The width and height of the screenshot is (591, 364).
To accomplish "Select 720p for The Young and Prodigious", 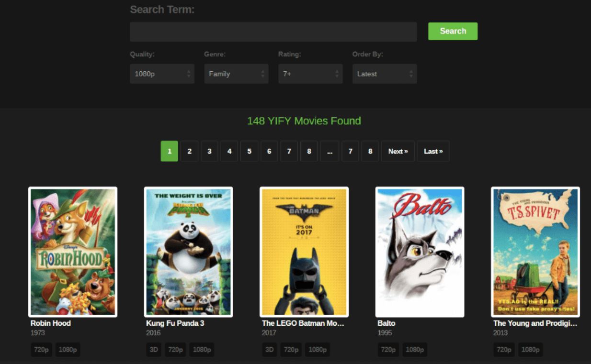I will click(x=504, y=350).
